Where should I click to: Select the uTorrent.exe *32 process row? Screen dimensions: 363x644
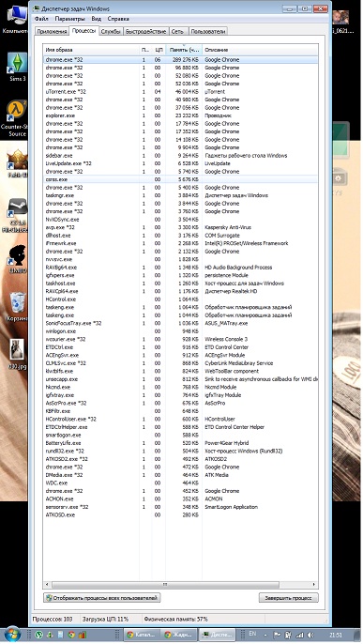[180, 92]
